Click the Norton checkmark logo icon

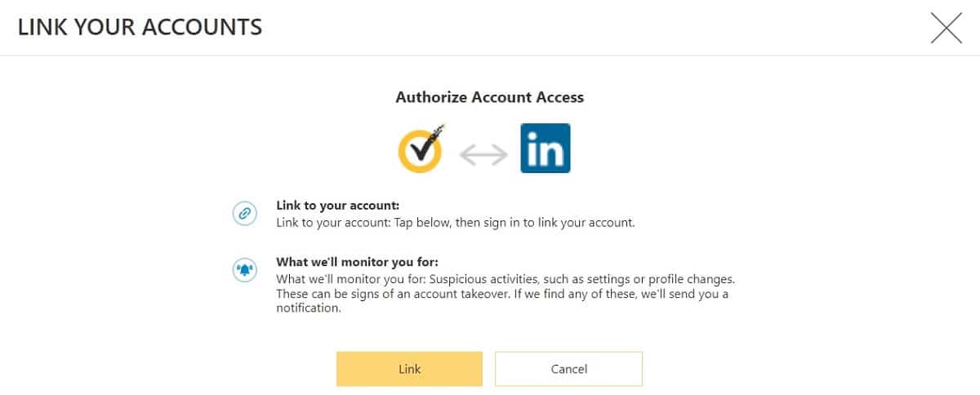(421, 148)
